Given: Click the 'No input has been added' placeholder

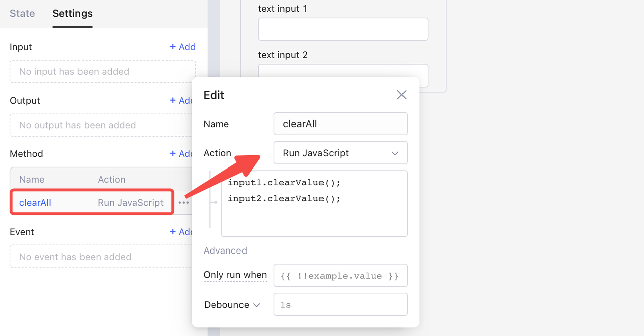Looking at the screenshot, I should (x=103, y=72).
